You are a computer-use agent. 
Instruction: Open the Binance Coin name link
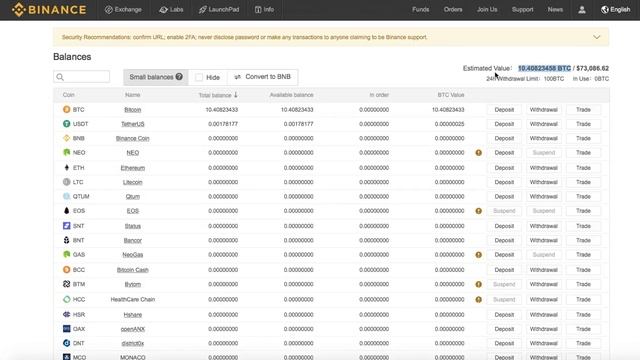133,138
